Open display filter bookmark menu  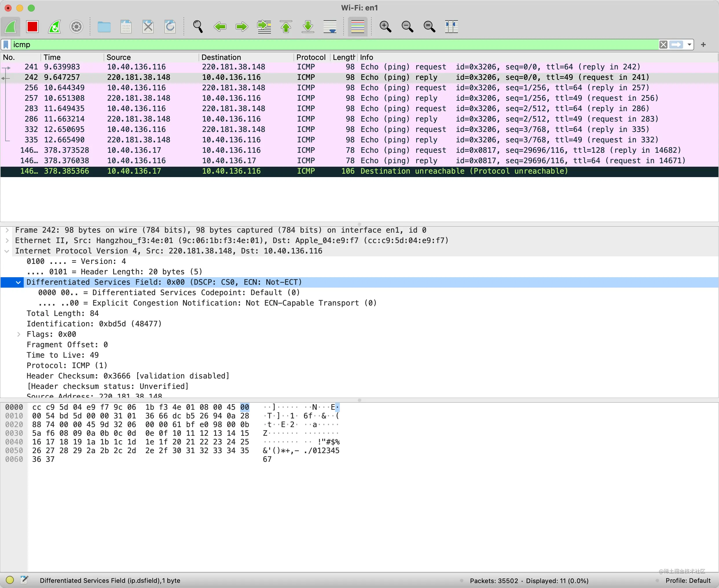coord(6,45)
